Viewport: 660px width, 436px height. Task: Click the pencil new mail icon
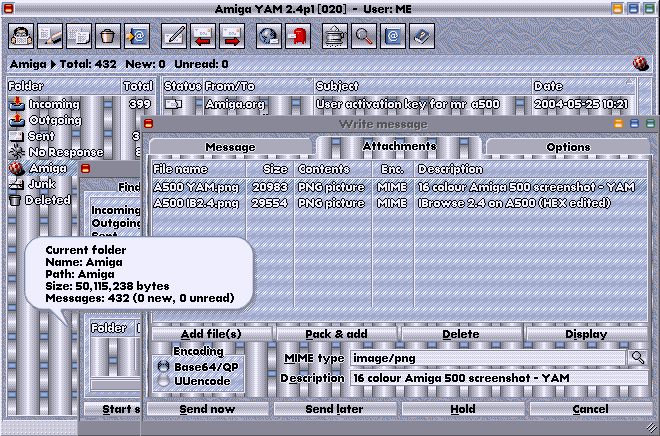tap(174, 36)
